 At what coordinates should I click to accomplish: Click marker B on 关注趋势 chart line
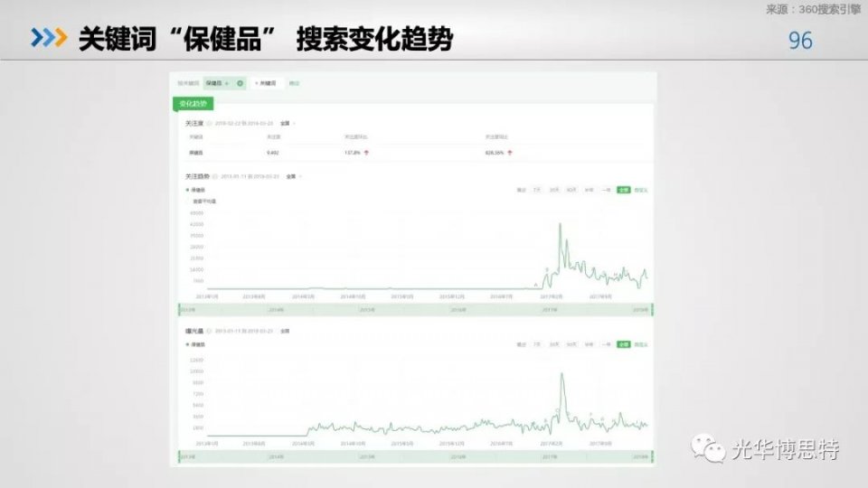(547, 269)
